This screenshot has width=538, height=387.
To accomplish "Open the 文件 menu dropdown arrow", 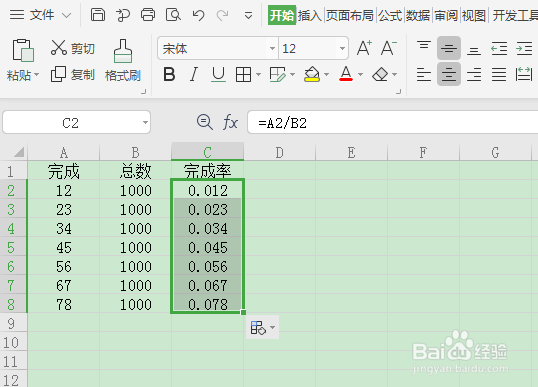I will 67,15.
